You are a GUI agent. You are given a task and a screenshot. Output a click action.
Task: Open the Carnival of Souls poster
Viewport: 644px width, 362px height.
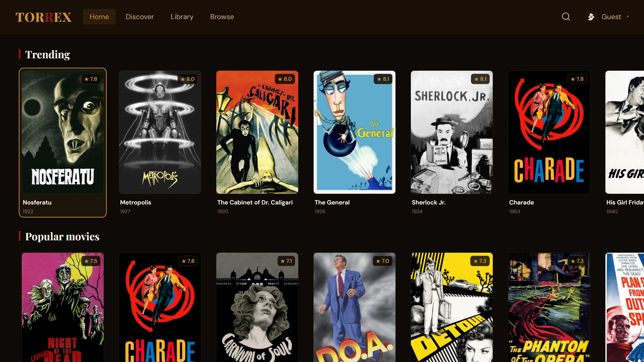pos(257,307)
